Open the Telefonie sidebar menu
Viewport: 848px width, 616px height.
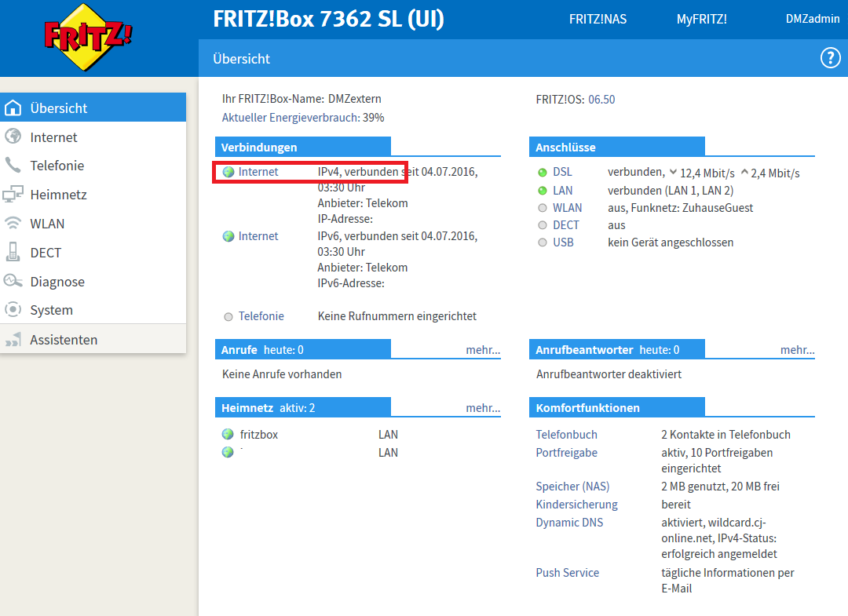[x=93, y=166]
